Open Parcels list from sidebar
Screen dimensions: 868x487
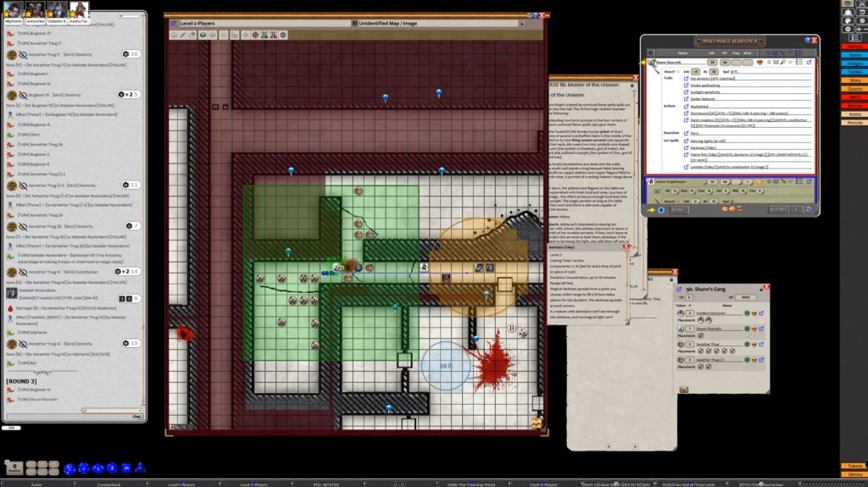[854, 123]
